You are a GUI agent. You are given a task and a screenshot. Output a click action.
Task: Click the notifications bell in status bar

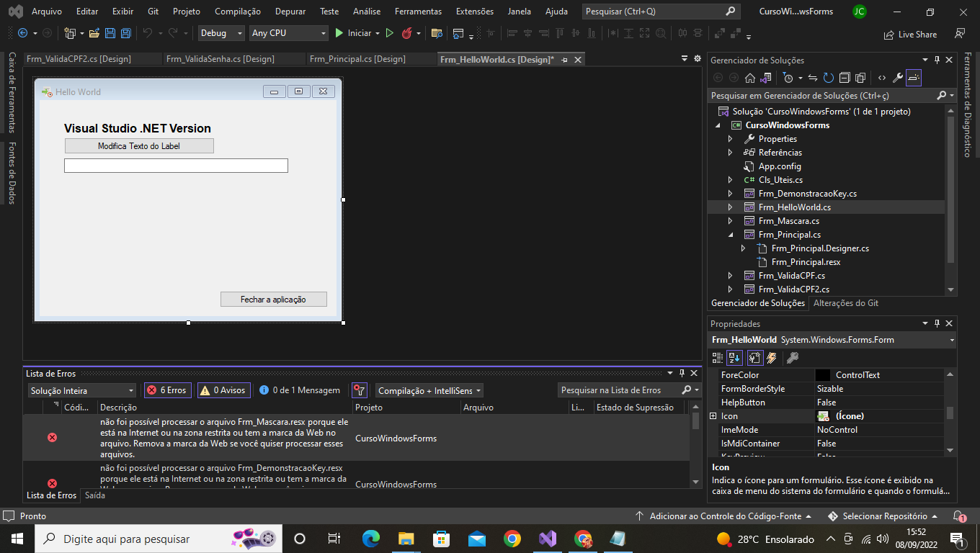(x=959, y=516)
